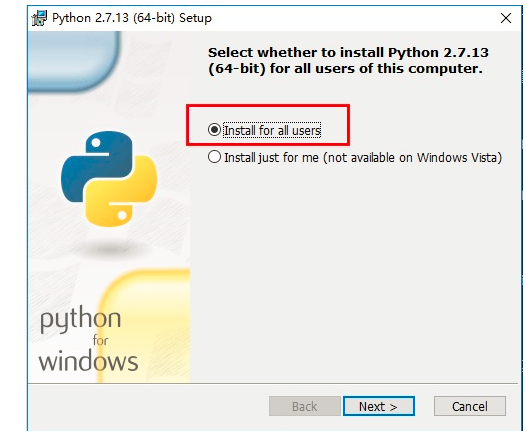Click 'not available on Windows Vista' label text
The height and width of the screenshot is (435, 527).
point(412,157)
